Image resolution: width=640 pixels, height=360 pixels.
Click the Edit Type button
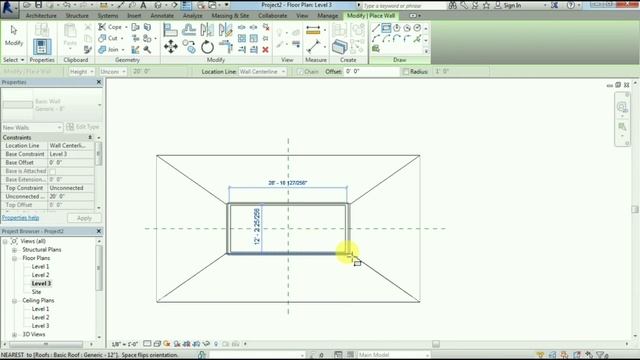click(x=83, y=127)
